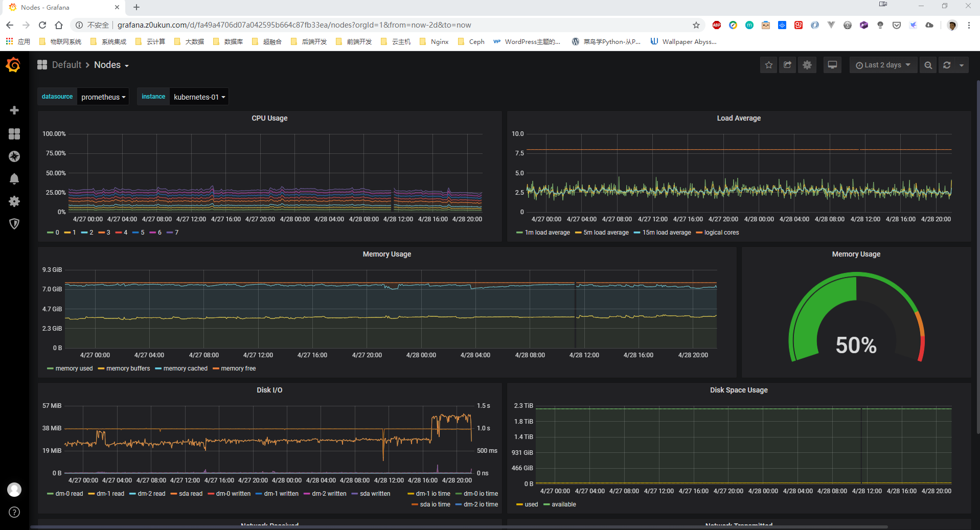Open the wide Memory Usage graph title menu
The width and height of the screenshot is (980, 530).
(387, 254)
